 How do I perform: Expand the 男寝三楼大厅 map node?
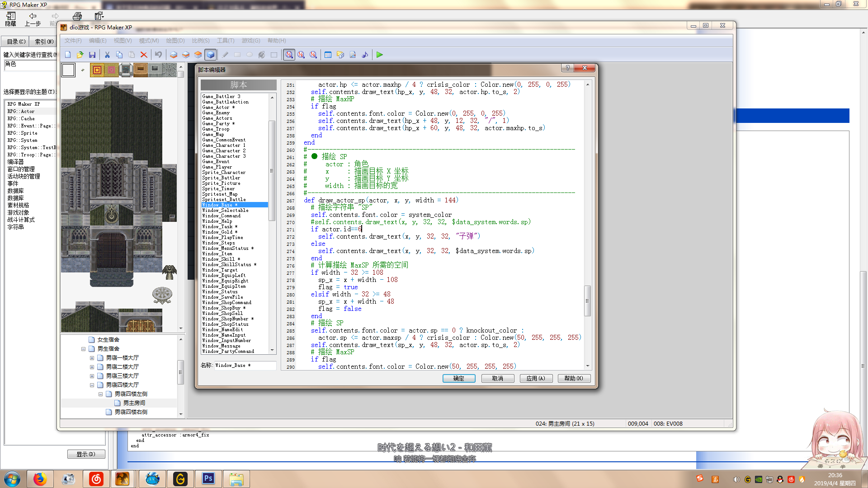[x=92, y=376]
